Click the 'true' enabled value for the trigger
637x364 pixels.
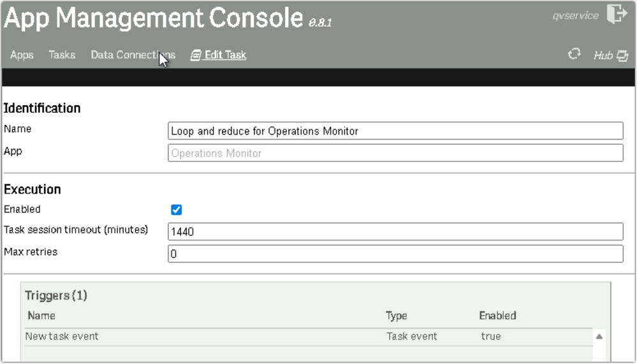491,337
